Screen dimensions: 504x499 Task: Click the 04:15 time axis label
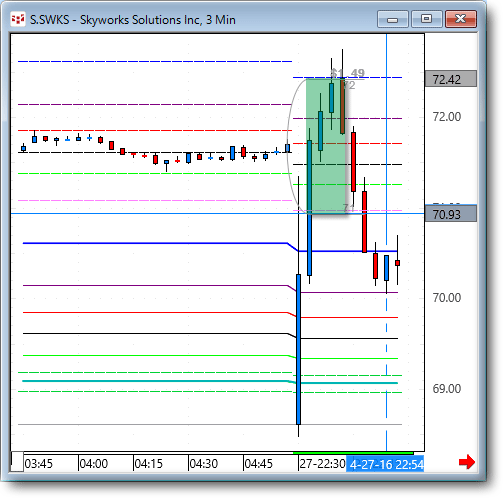pyautogui.click(x=149, y=464)
